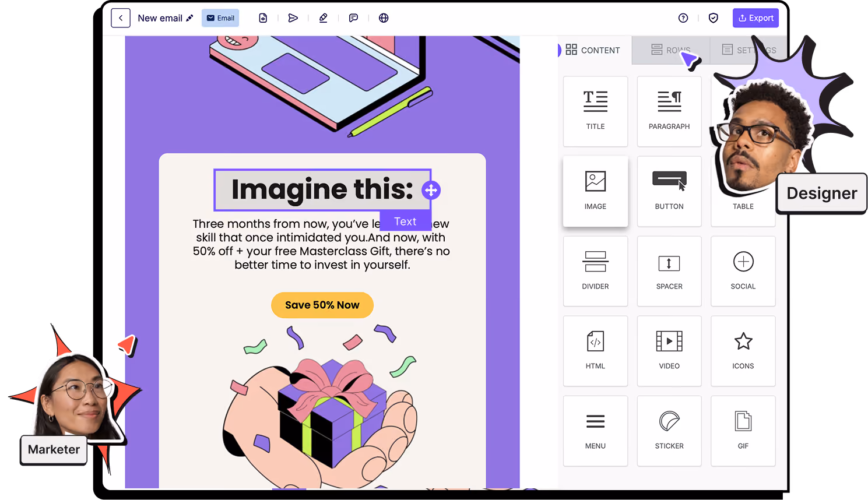Screen dimensions: 868x500
Task: Click the back arrow button
Action: tap(121, 18)
